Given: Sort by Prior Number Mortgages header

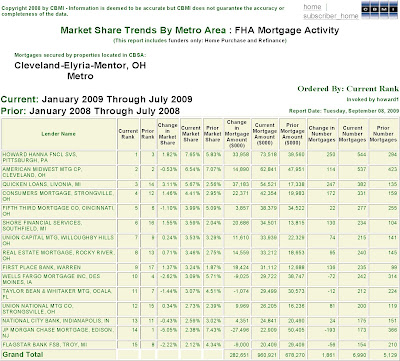Looking at the screenshot, I should tap(383, 134).
